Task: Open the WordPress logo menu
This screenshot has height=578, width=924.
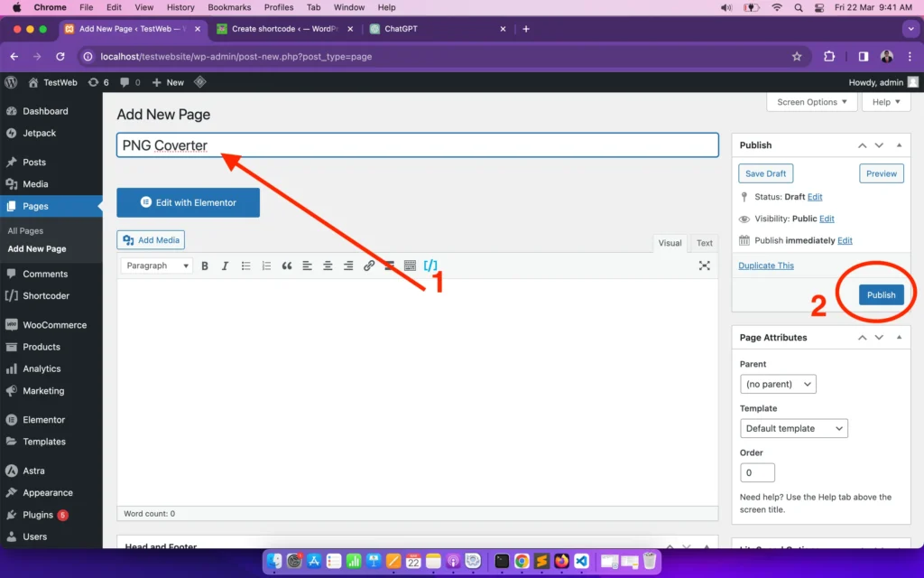Action: [11, 82]
